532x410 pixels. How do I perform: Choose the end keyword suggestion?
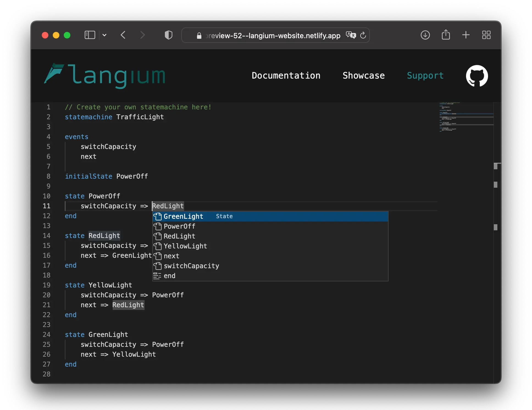(x=270, y=276)
